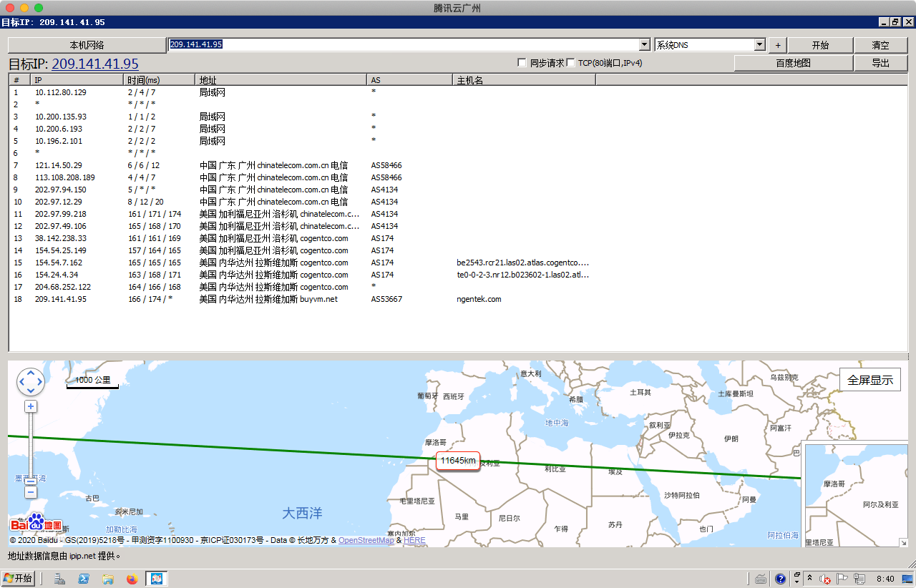
Task: Sort by the 时间(ms) column header
Action: point(160,79)
